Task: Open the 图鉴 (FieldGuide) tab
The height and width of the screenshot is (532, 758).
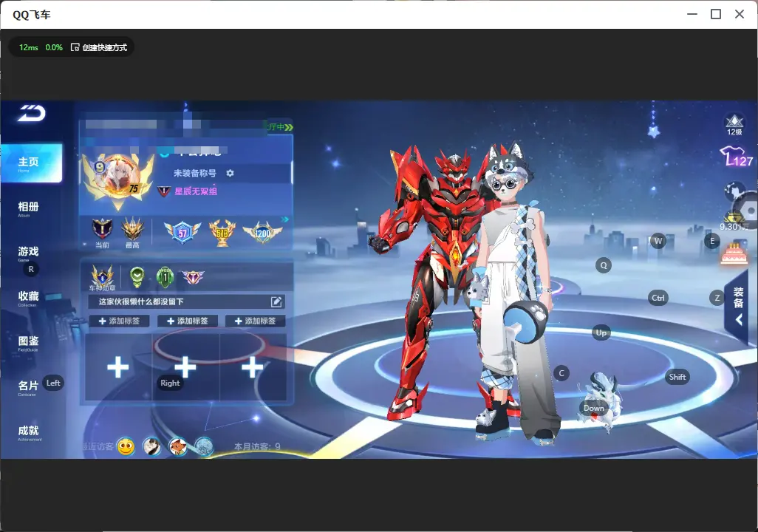Action: point(29,342)
